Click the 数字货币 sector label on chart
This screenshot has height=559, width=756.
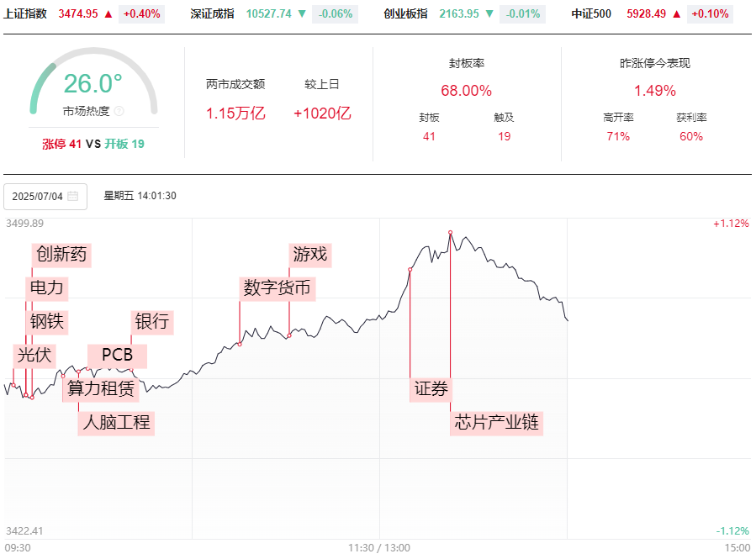tap(277, 288)
